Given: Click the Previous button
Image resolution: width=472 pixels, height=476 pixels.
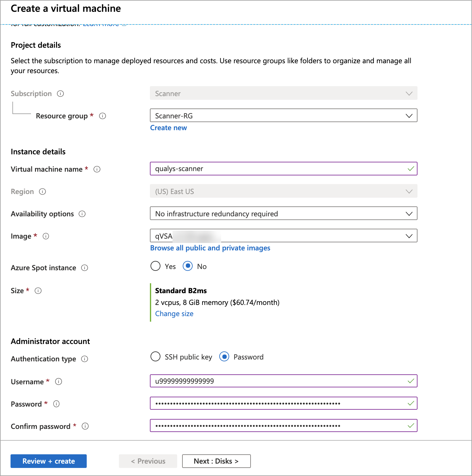Looking at the screenshot, I should tap(148, 461).
